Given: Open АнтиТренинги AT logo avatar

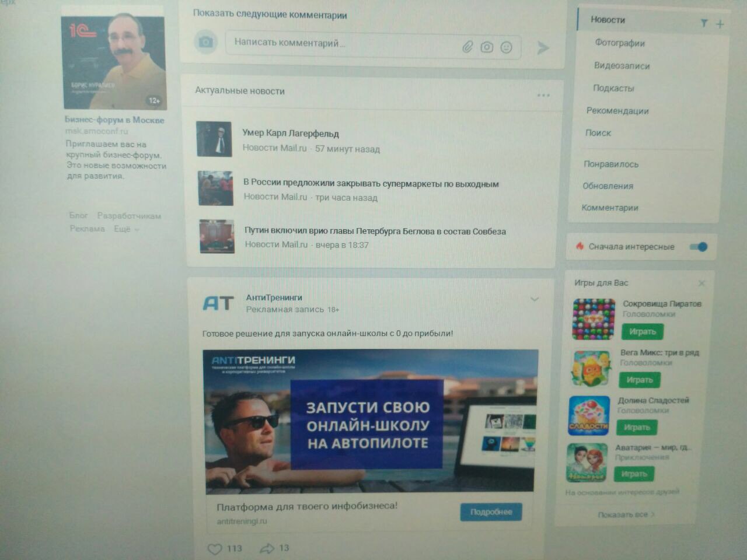Looking at the screenshot, I should tap(218, 303).
